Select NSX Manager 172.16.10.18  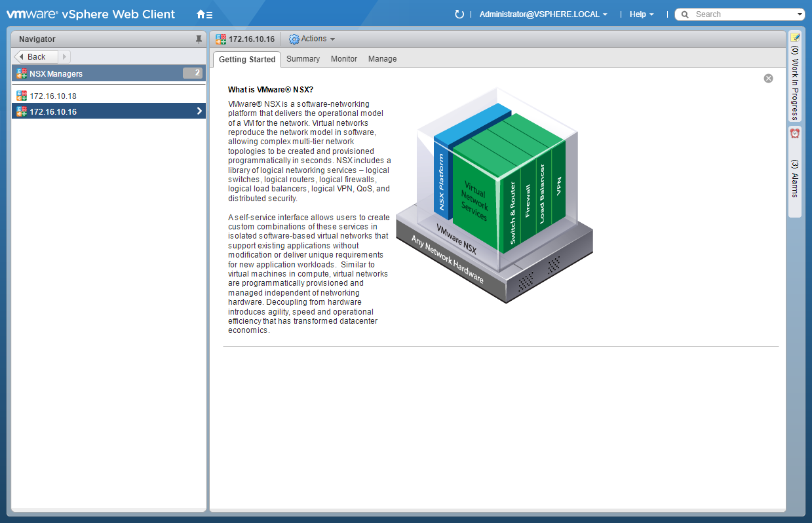tap(53, 96)
